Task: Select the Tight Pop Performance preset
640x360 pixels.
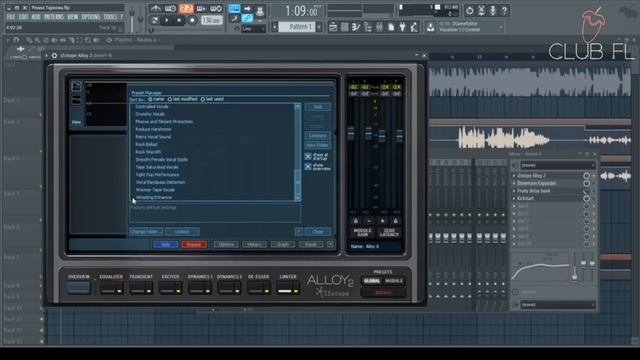Action: click(157, 175)
